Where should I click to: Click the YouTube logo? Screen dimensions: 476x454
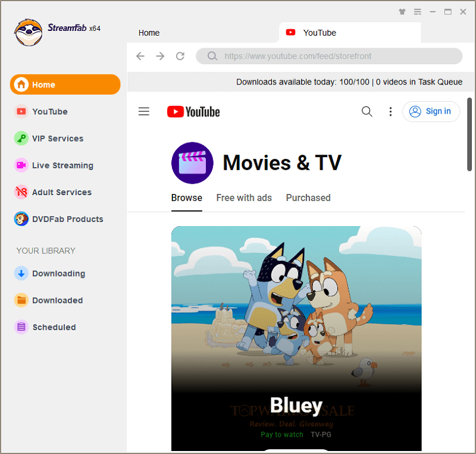click(x=193, y=112)
